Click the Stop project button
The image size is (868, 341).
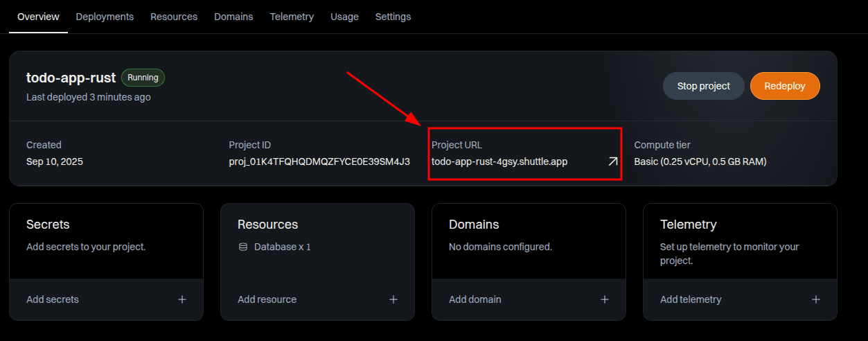coord(703,86)
